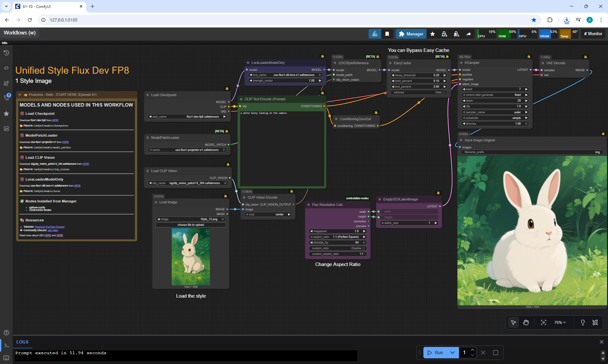Open the 75% zoom dropdown
608x364 pixels.
coord(560,322)
